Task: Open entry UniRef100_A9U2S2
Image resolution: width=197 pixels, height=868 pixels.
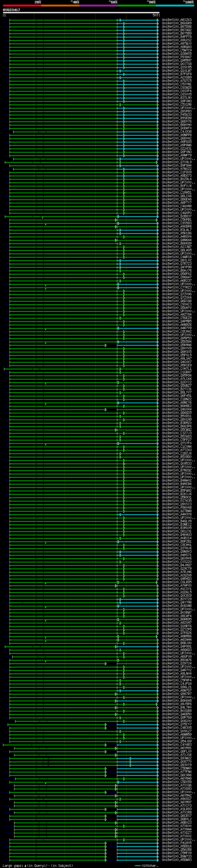Action: point(177,40)
